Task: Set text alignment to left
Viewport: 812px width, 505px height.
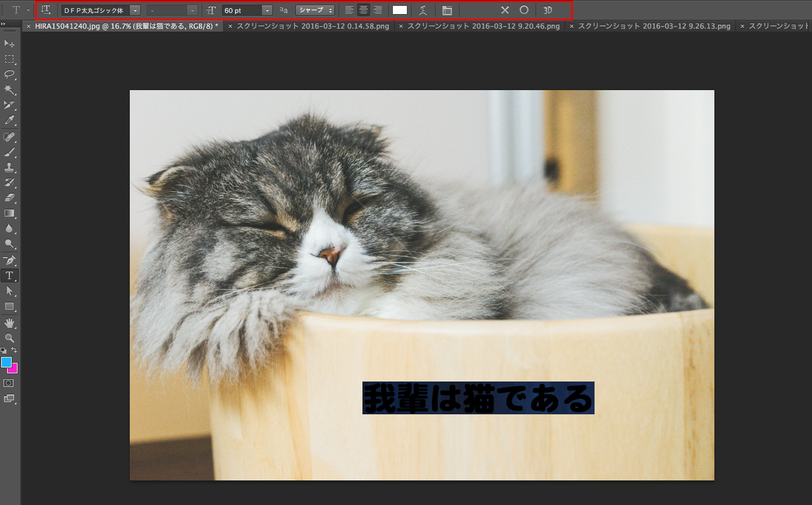Action: tap(349, 10)
